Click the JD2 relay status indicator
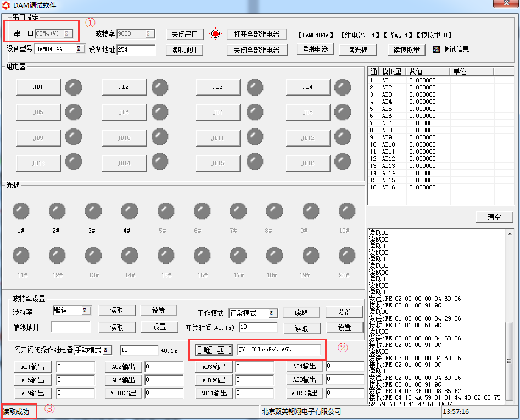Screen dimensions: 520x420 point(160,87)
